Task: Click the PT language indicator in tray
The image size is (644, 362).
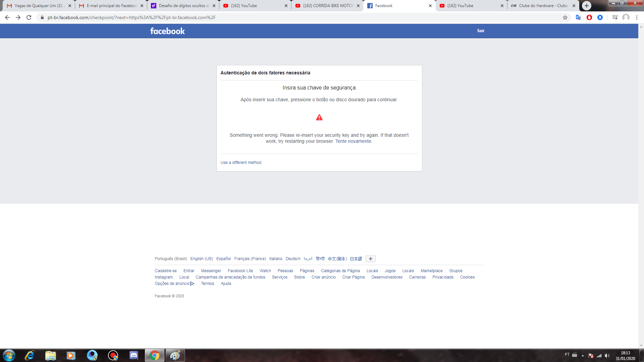Action: [567, 355]
